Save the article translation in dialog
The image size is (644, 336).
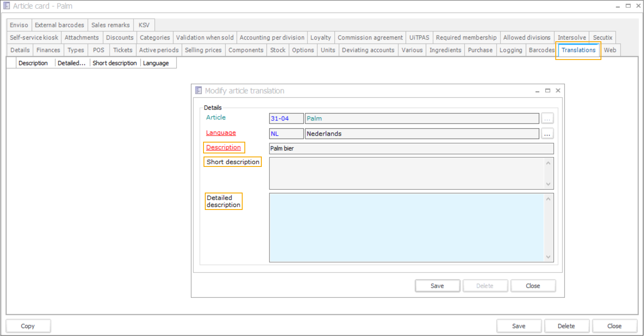437,286
